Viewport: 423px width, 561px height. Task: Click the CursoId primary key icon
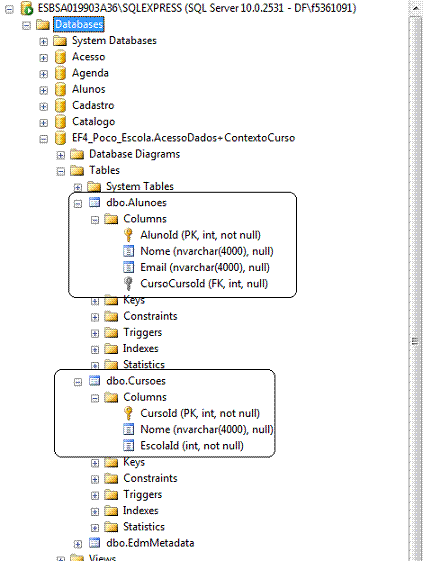pos(128,413)
